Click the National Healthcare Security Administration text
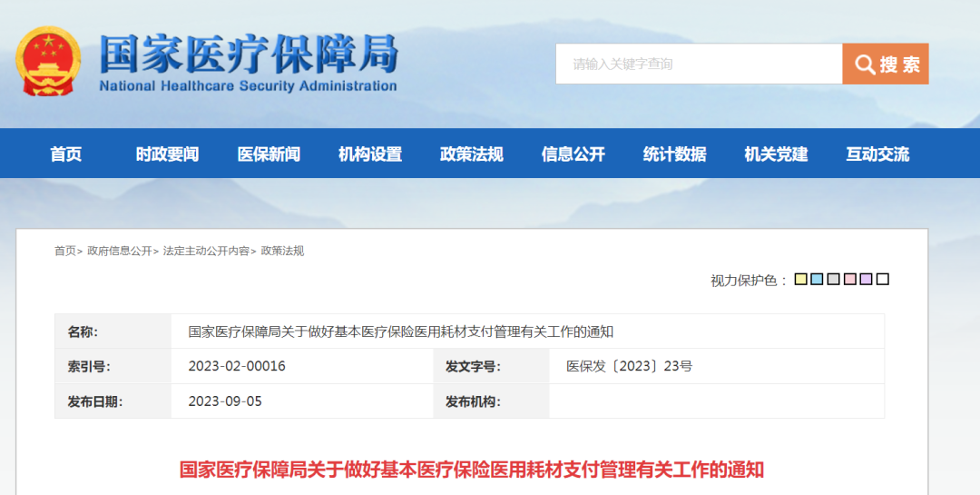This screenshot has height=495, width=980. point(248,86)
